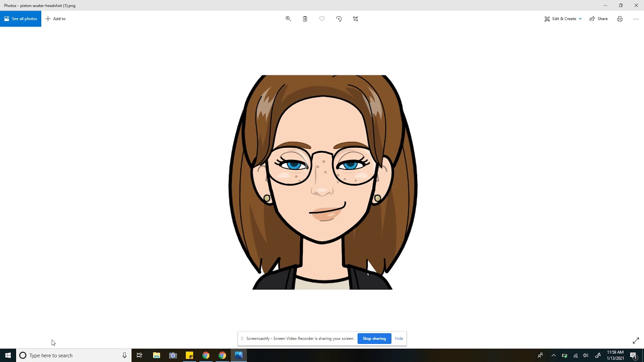The width and height of the screenshot is (644, 362).
Task: Click the avatar headshot image
Action: point(323,182)
